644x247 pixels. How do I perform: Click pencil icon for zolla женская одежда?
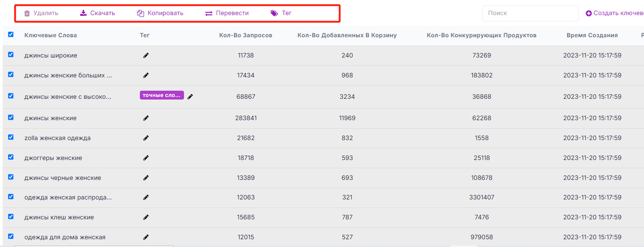(146, 138)
